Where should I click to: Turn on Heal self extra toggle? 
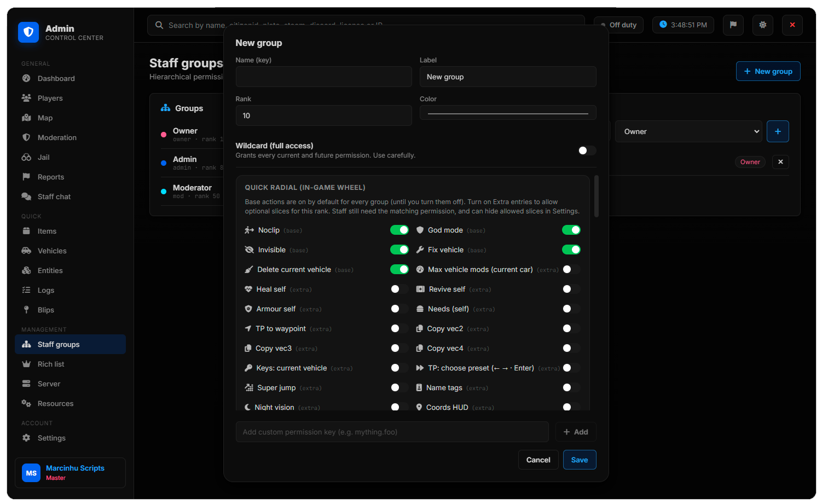click(x=399, y=289)
